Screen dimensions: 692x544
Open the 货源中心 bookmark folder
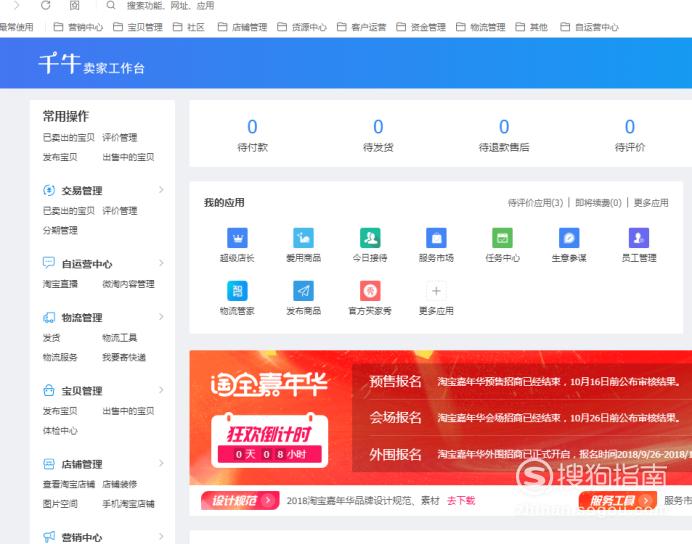[302, 27]
